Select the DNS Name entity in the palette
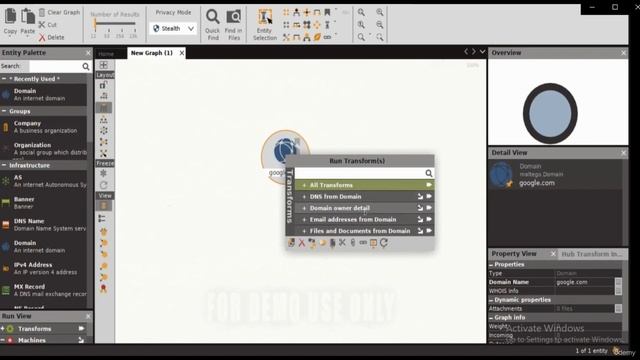640x360 pixels. pyautogui.click(x=43, y=224)
